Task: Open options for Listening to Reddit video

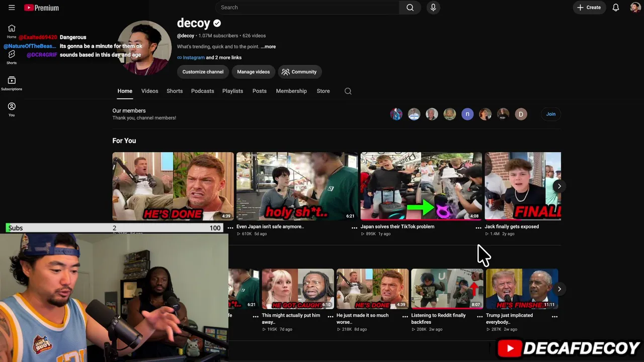Action: click(479, 317)
